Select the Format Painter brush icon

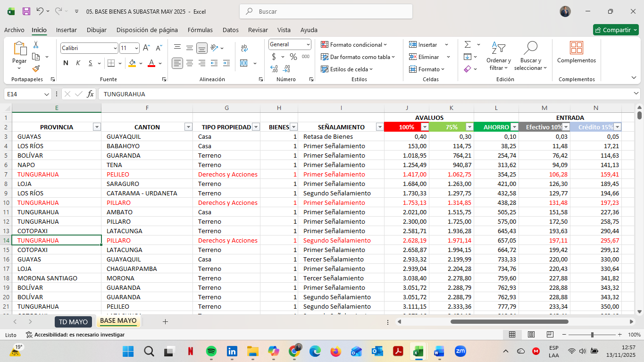point(36,69)
